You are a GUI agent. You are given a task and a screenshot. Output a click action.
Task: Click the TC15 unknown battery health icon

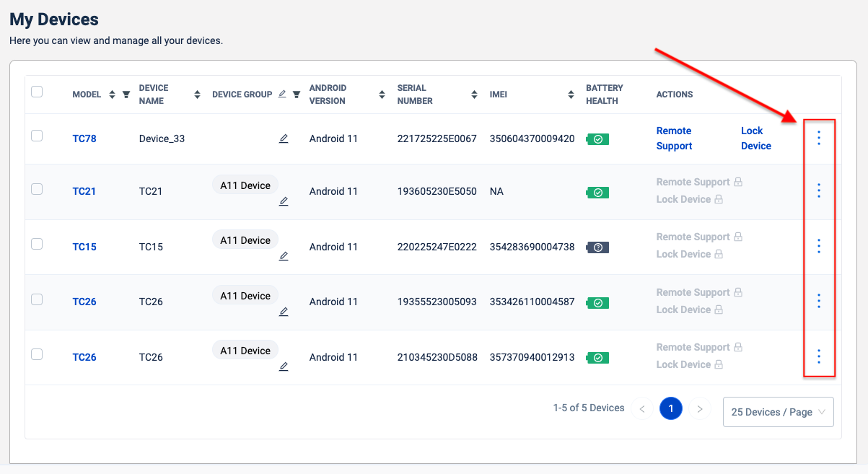click(x=598, y=247)
